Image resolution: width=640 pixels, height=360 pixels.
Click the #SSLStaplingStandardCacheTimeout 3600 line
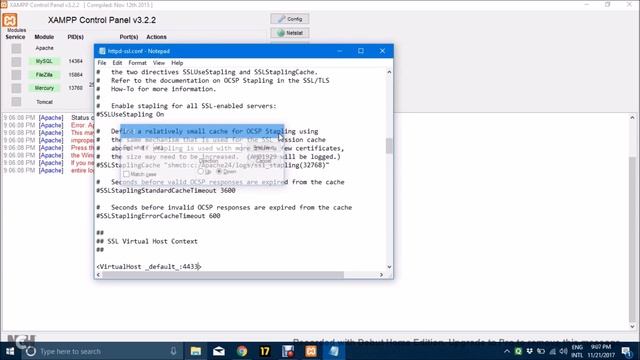166,191
